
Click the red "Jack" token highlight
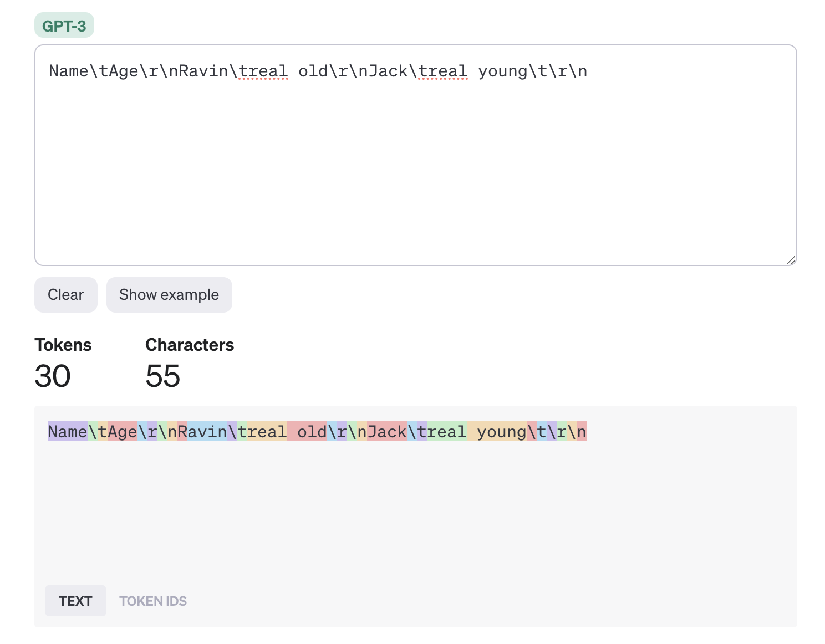click(x=387, y=431)
